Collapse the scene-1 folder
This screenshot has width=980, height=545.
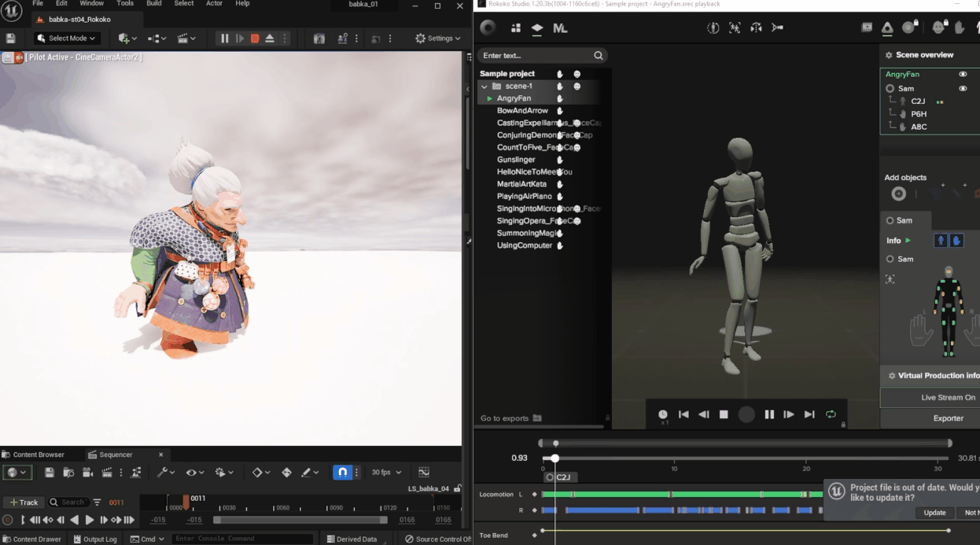click(x=484, y=87)
